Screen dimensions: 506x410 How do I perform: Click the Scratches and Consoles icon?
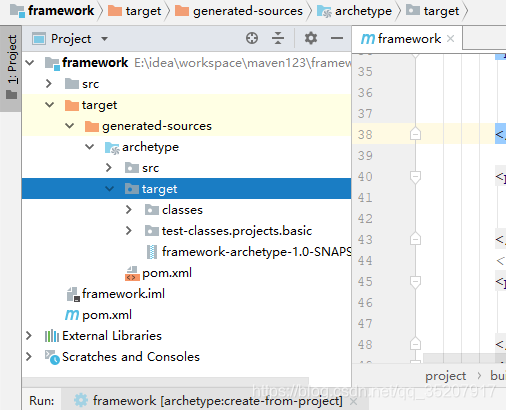(52, 357)
